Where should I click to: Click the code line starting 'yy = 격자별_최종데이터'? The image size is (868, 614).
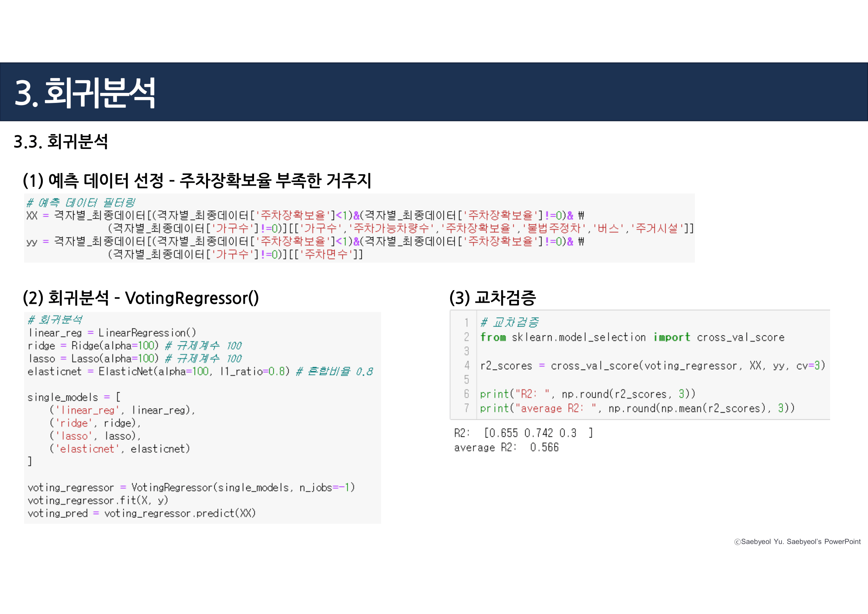coord(305,241)
